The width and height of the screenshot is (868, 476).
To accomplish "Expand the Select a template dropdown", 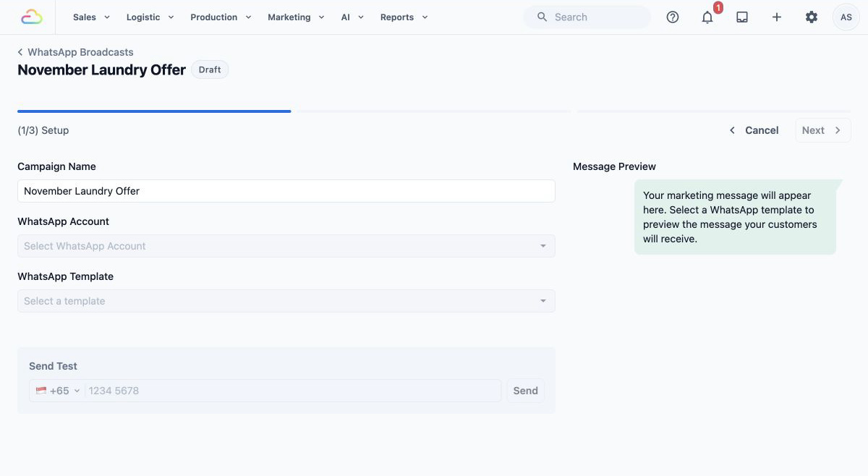I will (x=286, y=301).
